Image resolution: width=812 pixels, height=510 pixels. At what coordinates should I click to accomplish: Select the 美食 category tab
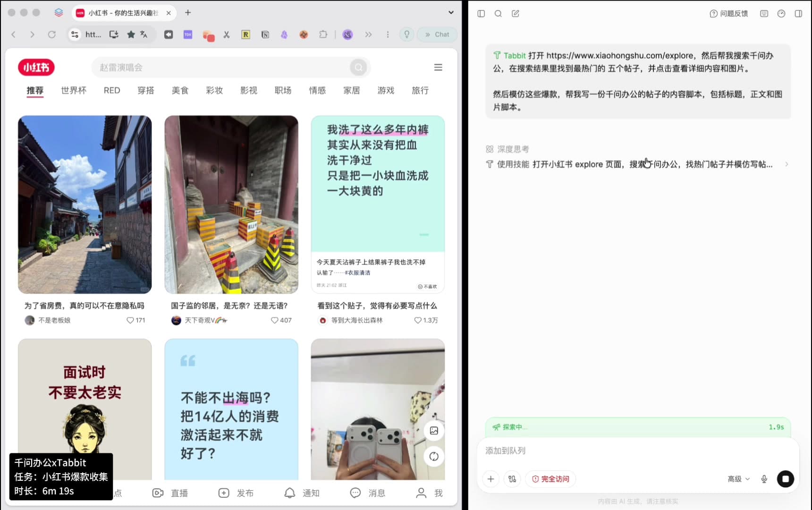click(x=180, y=90)
